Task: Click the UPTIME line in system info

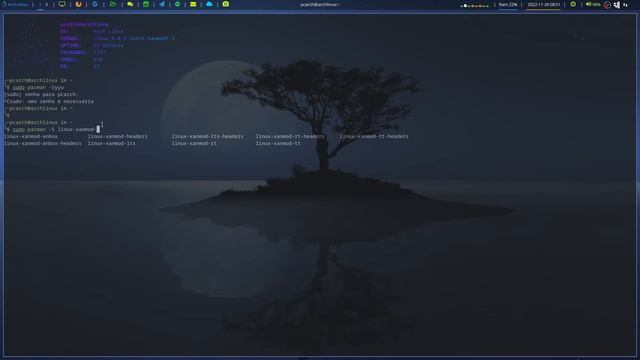Action: coord(92,45)
